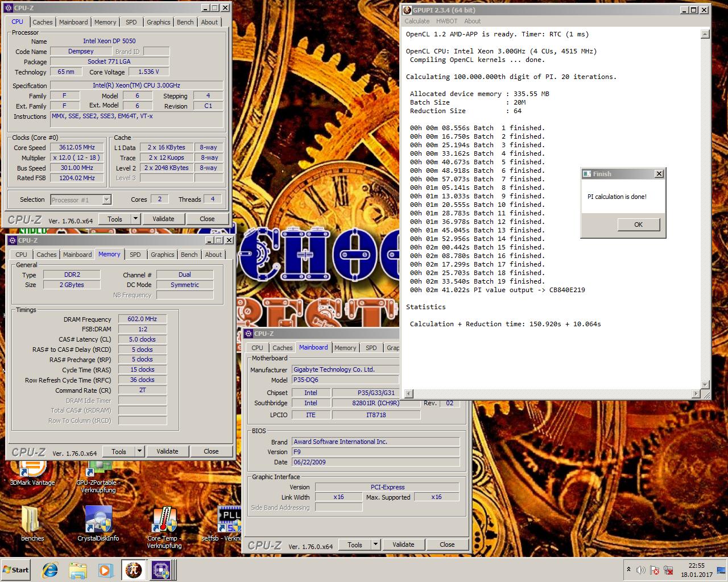Click the DRAM Frequency value 602.0 MHz
Image resolution: width=728 pixels, height=582 pixels.
point(142,319)
